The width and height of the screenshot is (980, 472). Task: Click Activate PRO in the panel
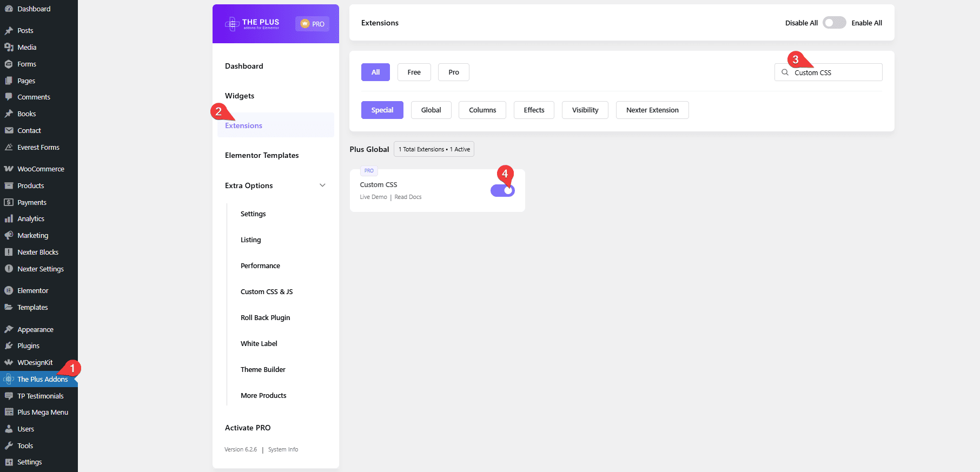(248, 428)
